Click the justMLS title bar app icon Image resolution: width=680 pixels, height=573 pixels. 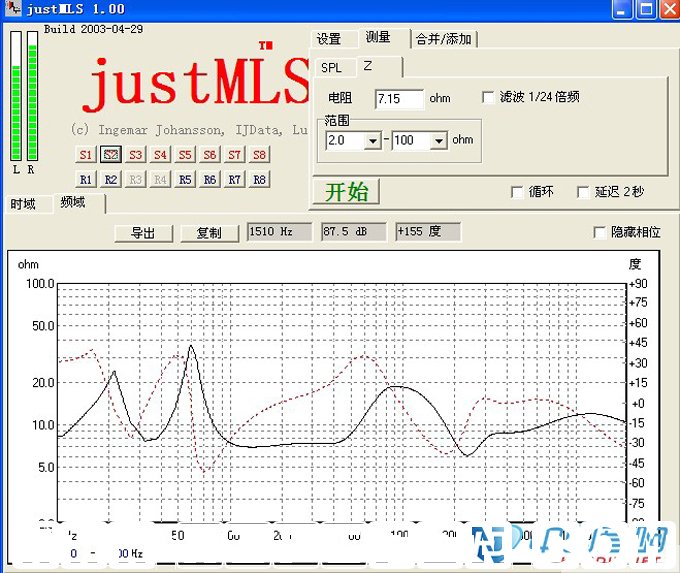tap(14, 8)
